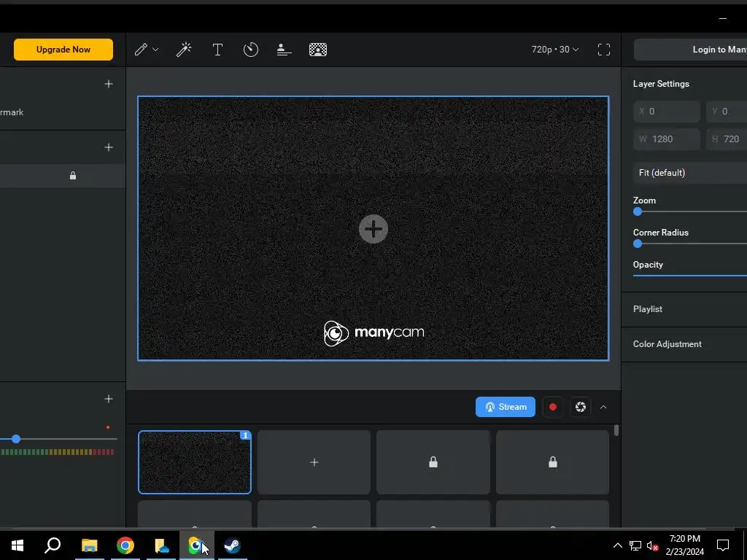Expand the Color Adjustment section
This screenshot has width=747, height=560.
(684, 344)
